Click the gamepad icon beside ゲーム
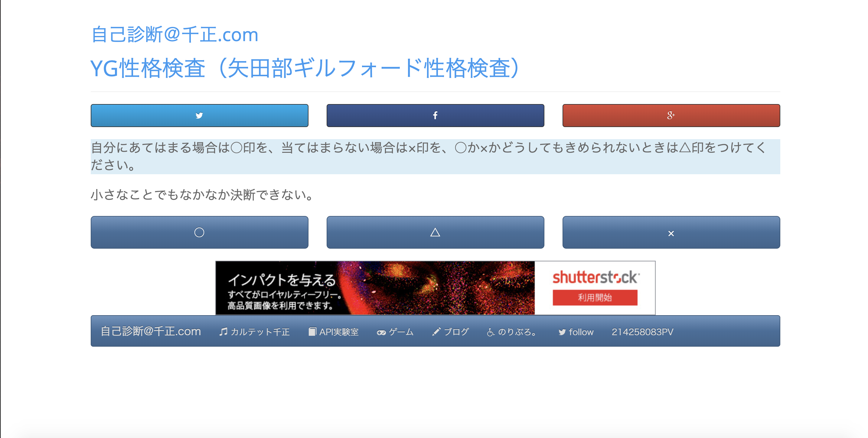 381,332
